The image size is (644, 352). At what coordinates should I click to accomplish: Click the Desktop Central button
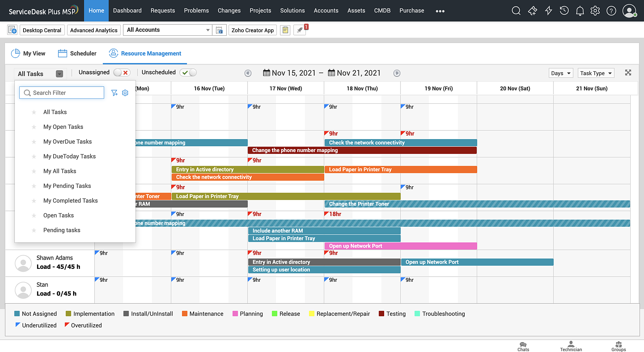tap(42, 30)
